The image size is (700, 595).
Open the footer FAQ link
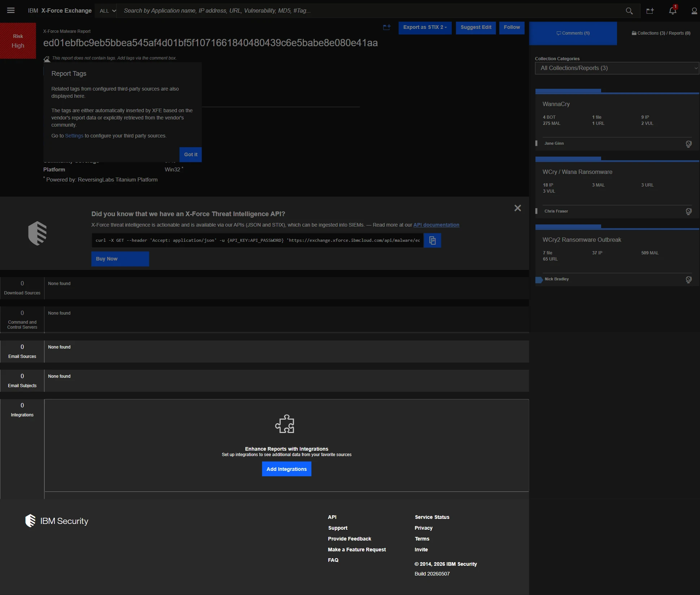(333, 560)
